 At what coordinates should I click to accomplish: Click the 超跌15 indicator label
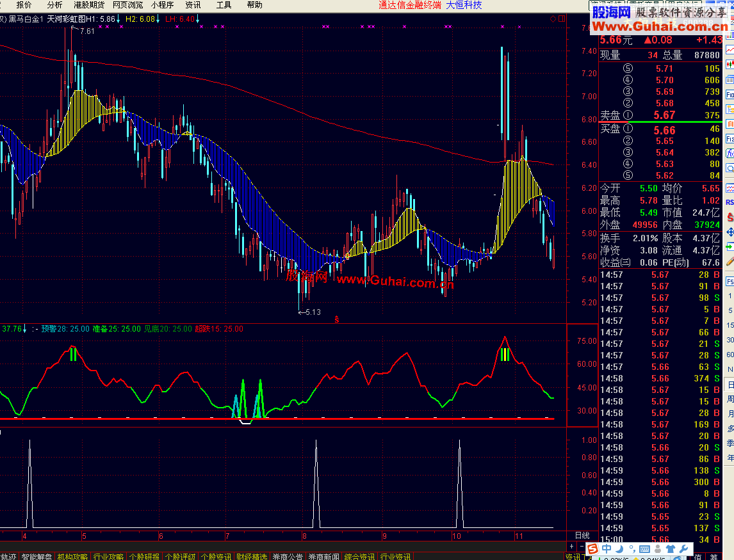(x=219, y=329)
